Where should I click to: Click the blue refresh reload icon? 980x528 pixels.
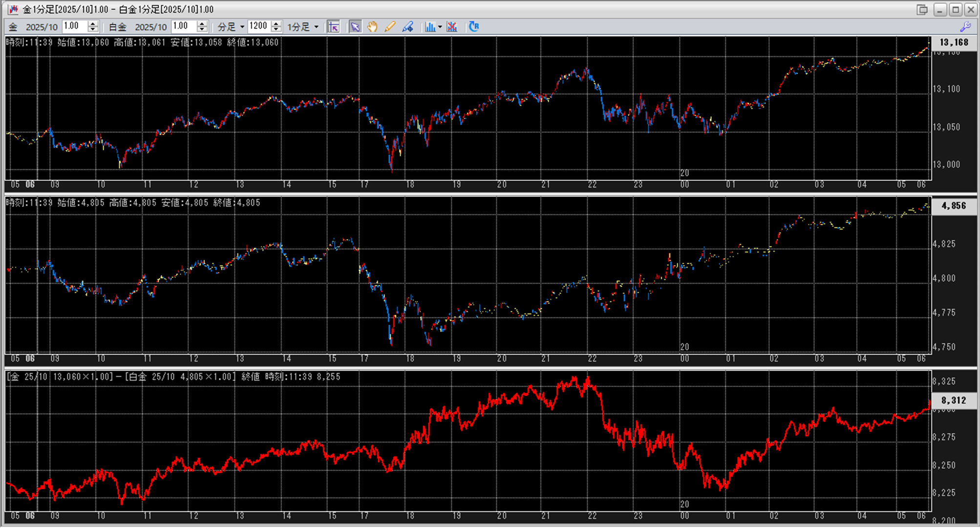pyautogui.click(x=473, y=27)
